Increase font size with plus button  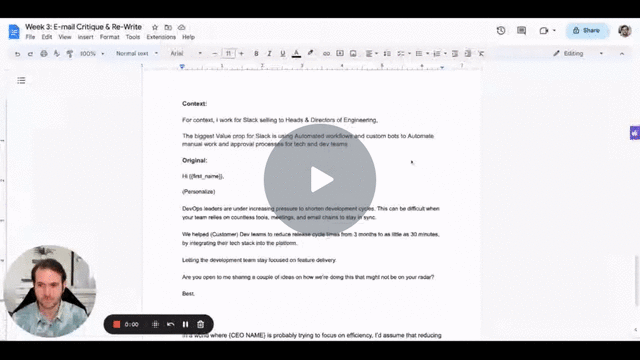point(242,53)
